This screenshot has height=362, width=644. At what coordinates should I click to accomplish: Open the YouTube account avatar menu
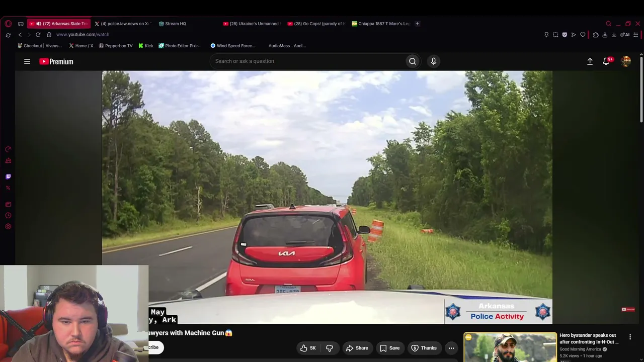626,61
